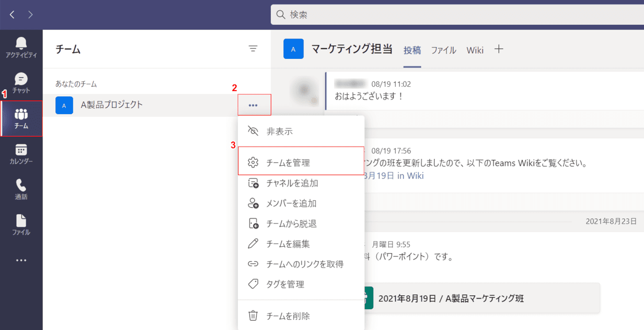Choose チームへのリンクを取得 in menu
The height and width of the screenshot is (330, 644).
click(x=301, y=264)
